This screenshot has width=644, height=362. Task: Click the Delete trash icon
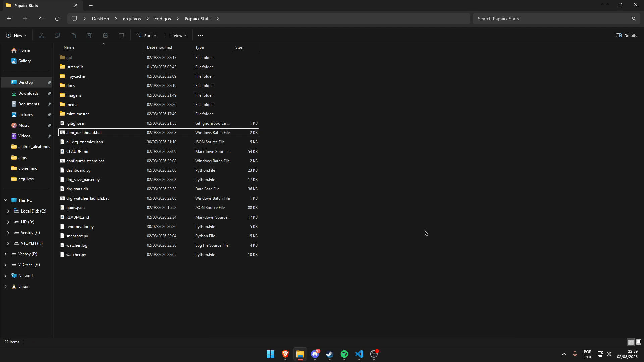point(122,35)
